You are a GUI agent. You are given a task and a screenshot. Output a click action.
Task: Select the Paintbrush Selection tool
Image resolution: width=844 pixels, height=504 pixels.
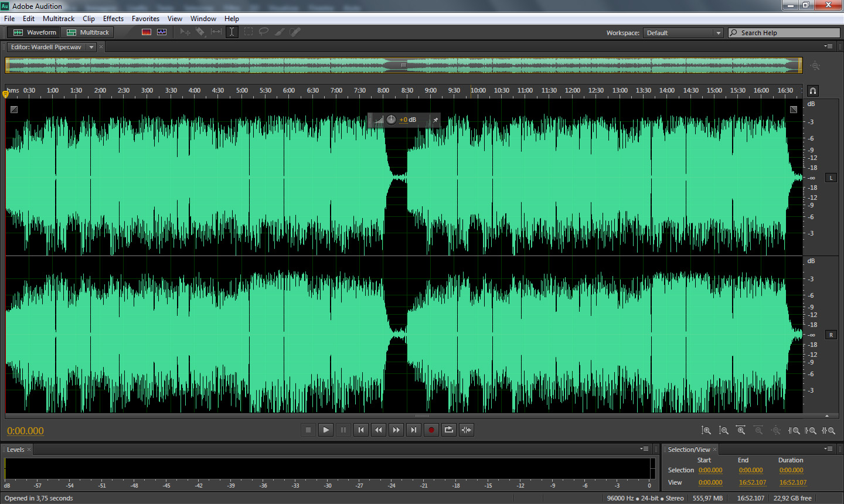(x=280, y=32)
